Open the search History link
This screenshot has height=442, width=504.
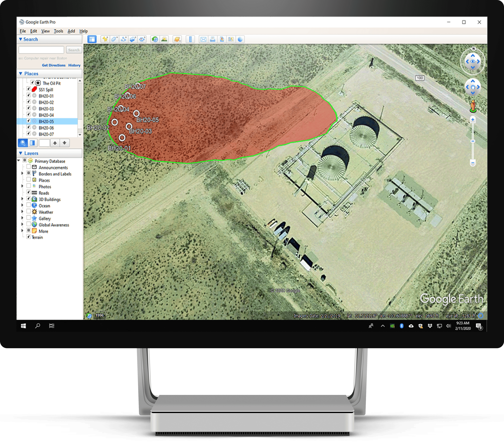coord(74,65)
